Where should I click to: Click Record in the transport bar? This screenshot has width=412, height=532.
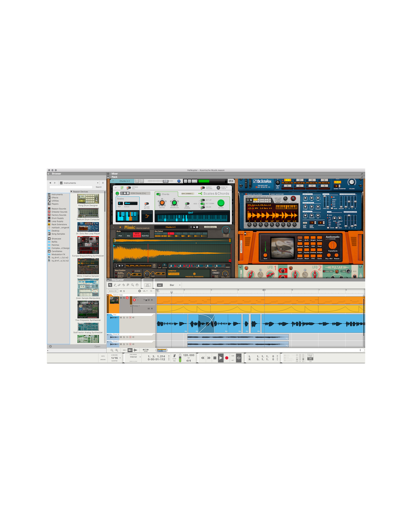227,358
